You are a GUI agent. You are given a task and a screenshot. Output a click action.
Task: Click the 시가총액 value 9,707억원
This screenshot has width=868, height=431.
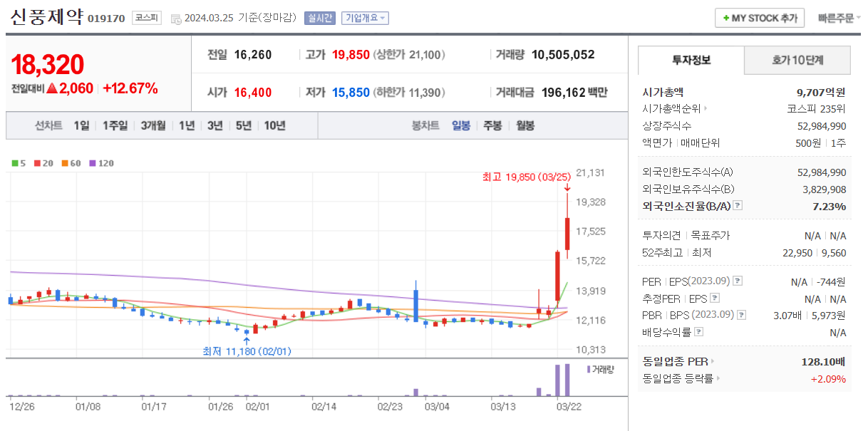click(821, 92)
